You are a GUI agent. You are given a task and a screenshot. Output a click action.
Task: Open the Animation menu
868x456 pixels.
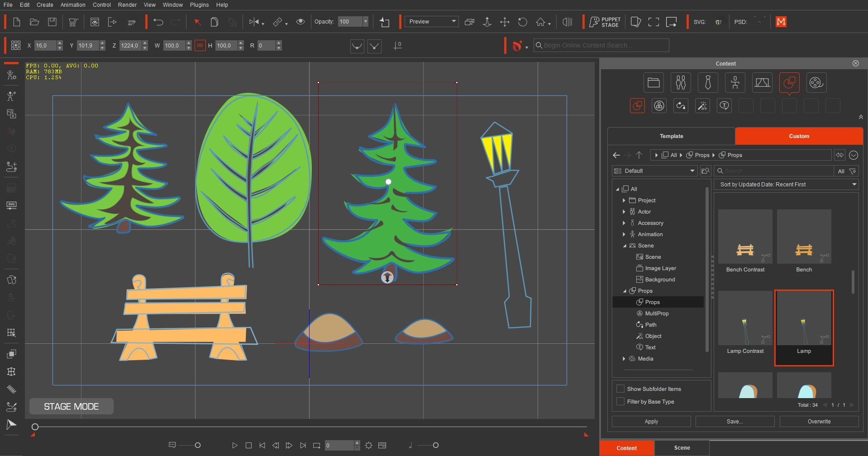click(73, 5)
